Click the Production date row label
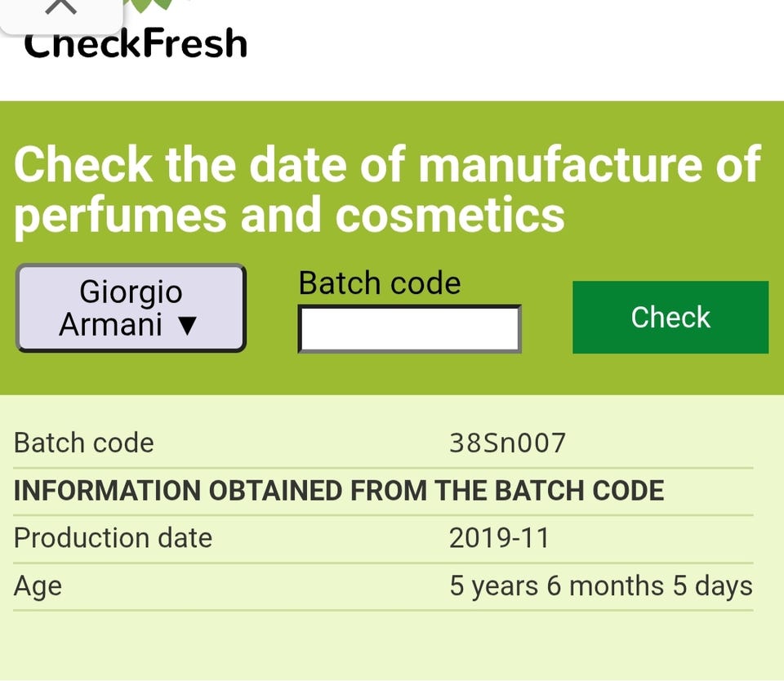784x681 pixels. tap(113, 538)
